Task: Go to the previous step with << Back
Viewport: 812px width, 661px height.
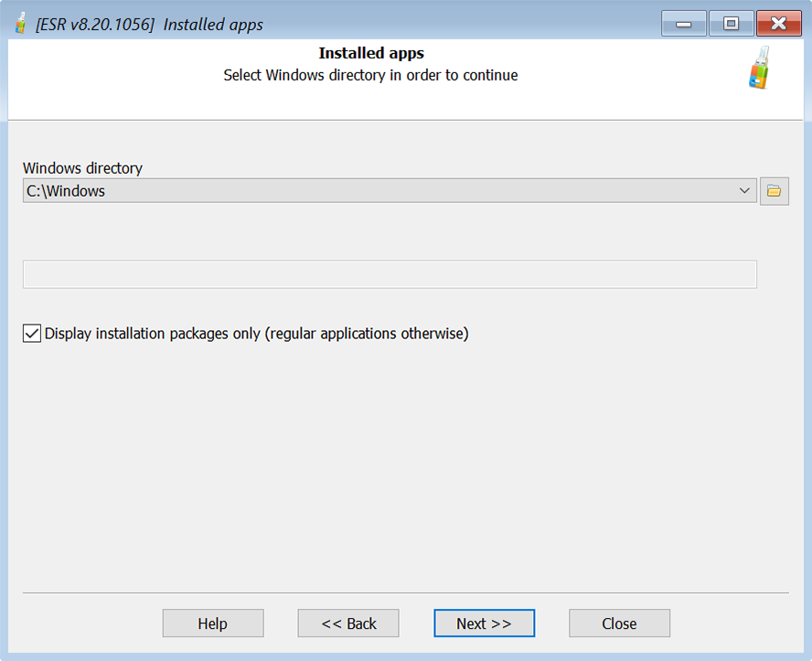Action: 348,624
